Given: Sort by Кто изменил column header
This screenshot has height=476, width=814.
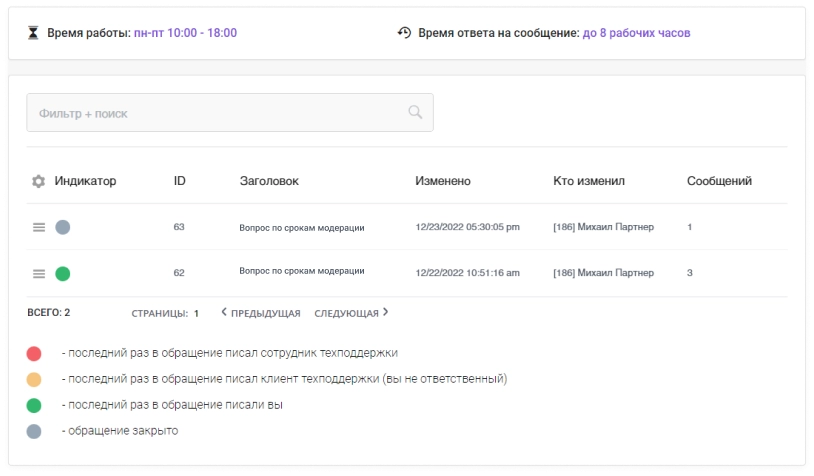Looking at the screenshot, I should (589, 181).
